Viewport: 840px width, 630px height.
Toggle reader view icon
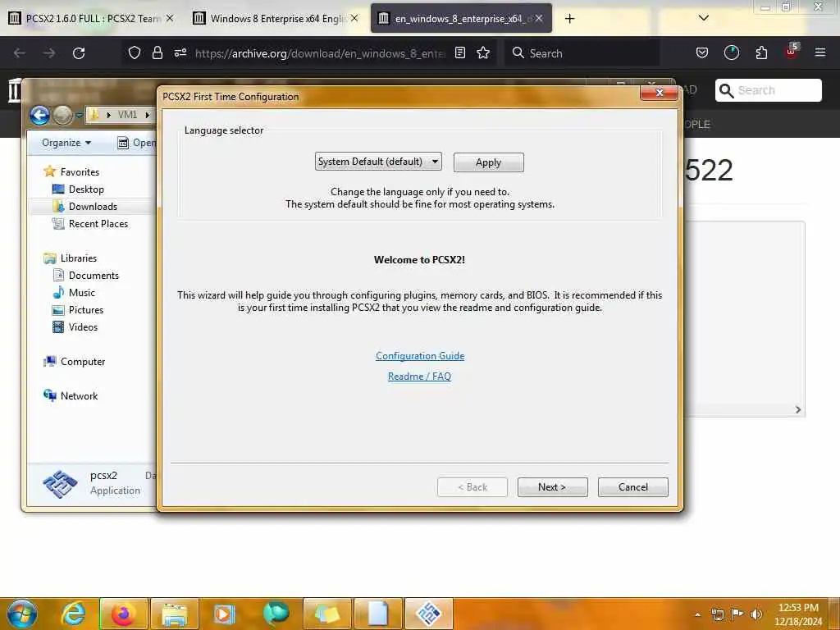[x=459, y=53]
